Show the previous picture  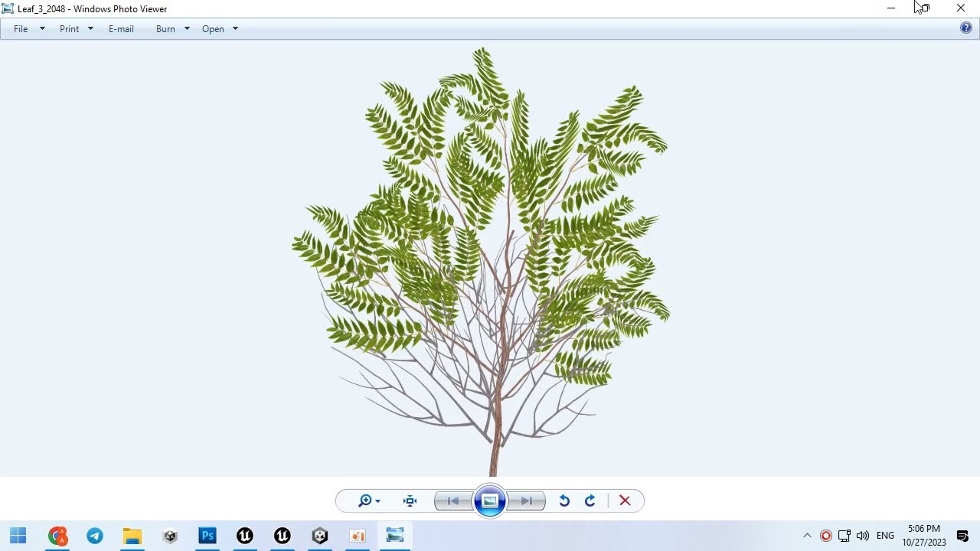[452, 500]
